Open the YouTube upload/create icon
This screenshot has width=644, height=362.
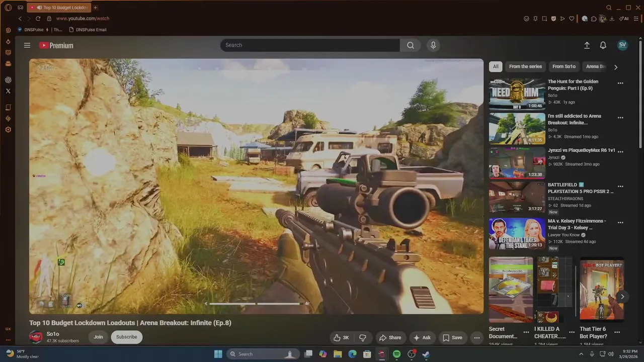click(587, 45)
